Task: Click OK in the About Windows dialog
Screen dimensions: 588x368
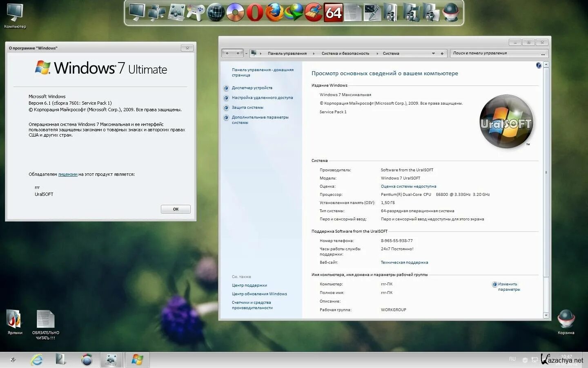Action: tap(176, 209)
